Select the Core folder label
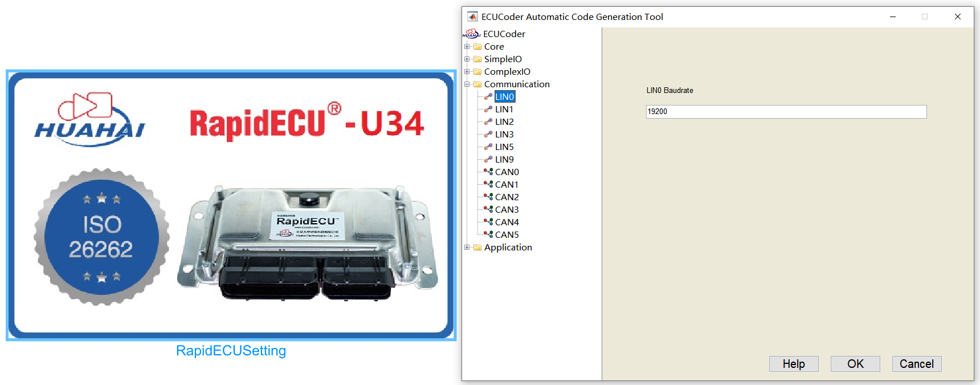Image resolution: width=980 pixels, height=385 pixels. 494,47
